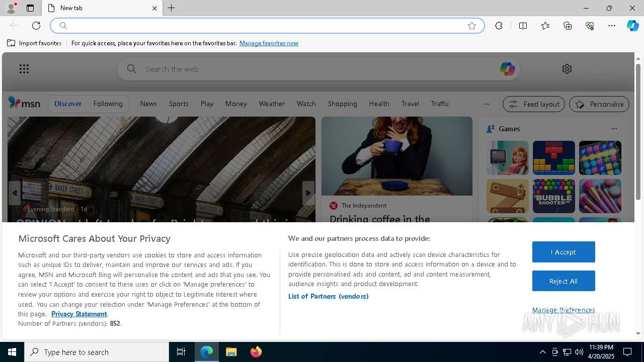
Task: Open The Independent coffee article image
Action: pyautogui.click(x=397, y=156)
